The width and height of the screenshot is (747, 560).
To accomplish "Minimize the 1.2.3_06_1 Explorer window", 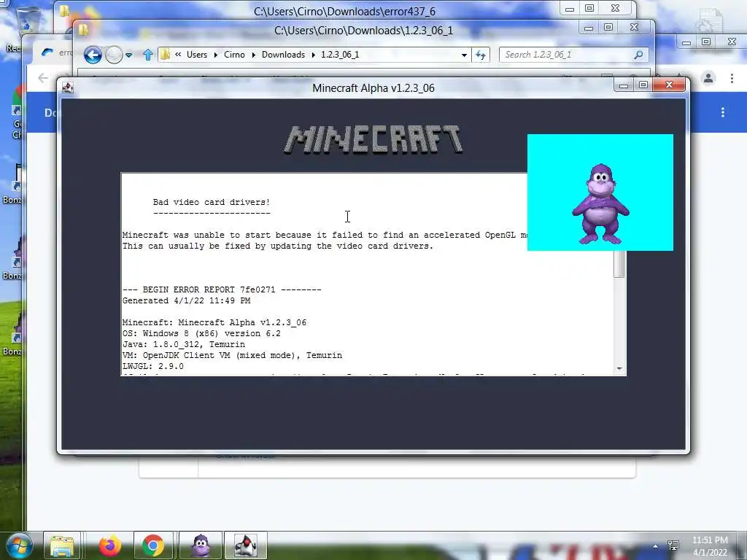I will [589, 28].
